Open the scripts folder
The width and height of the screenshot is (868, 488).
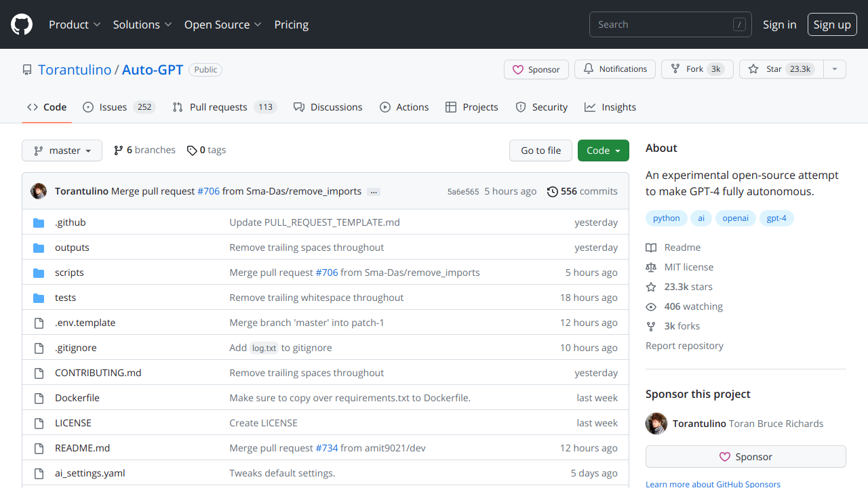[x=69, y=272]
